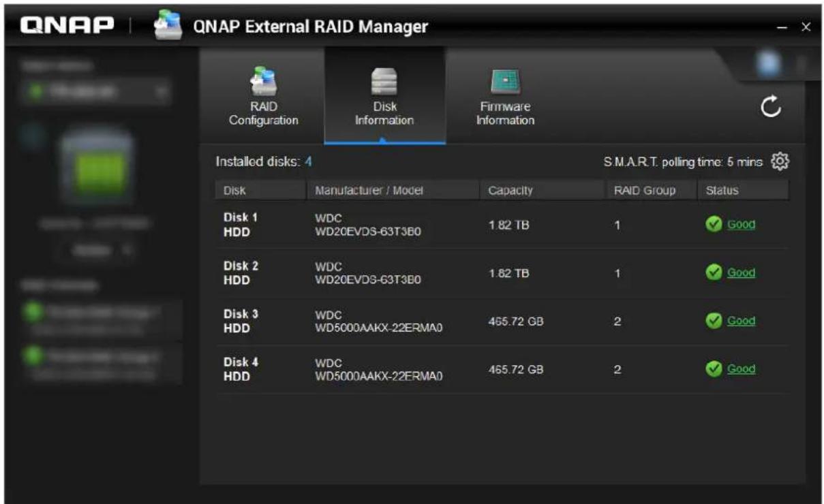Click the green check icon for Disk 3
This screenshot has width=824, height=504.
[714, 321]
